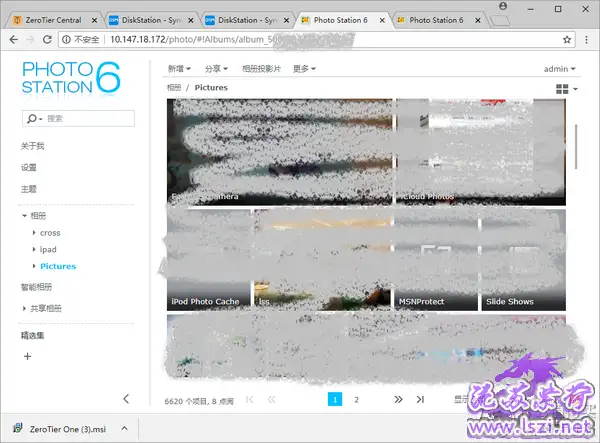The image size is (600, 443).
Task: Close the first DiskStation tab
Action: [x=191, y=20]
